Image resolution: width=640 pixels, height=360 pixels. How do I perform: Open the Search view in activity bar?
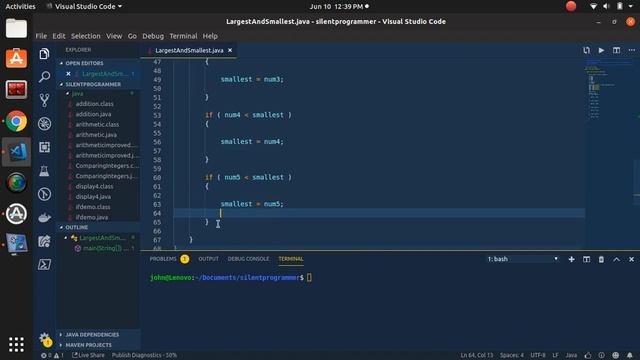pyautogui.click(x=44, y=76)
